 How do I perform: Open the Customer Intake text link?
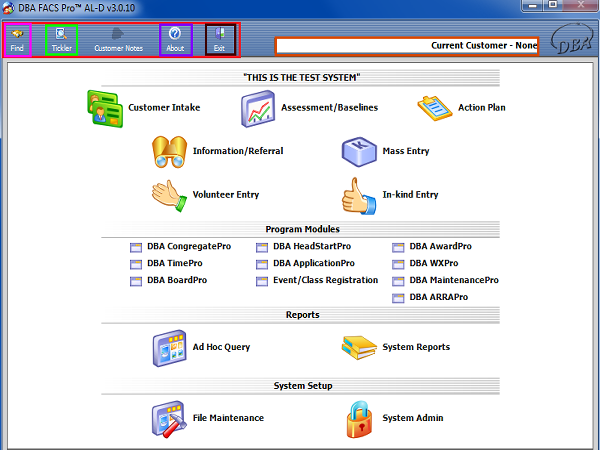pyautogui.click(x=164, y=108)
